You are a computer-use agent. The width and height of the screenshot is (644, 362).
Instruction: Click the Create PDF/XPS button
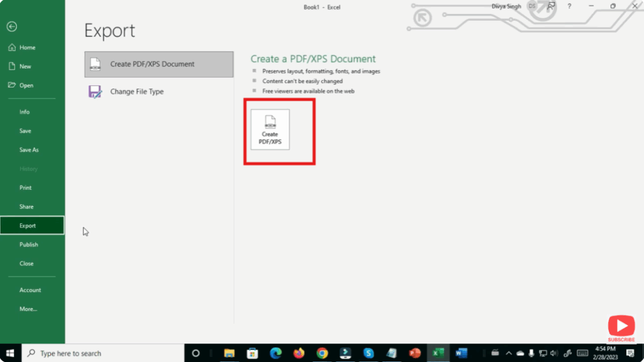(270, 130)
